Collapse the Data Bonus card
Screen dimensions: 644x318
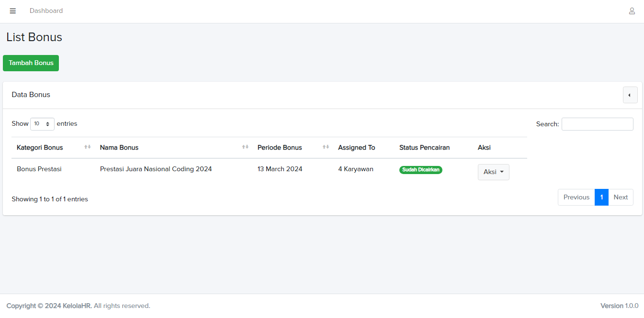(630, 95)
